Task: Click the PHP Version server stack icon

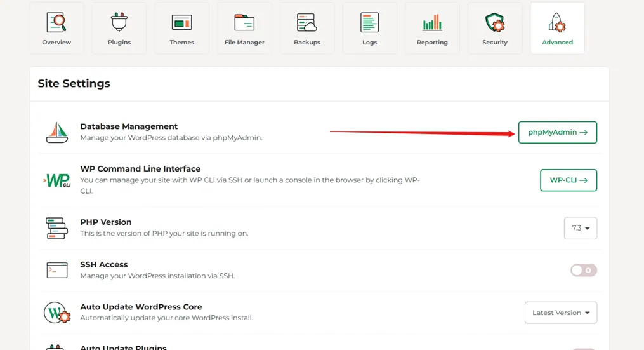Action: point(57,228)
